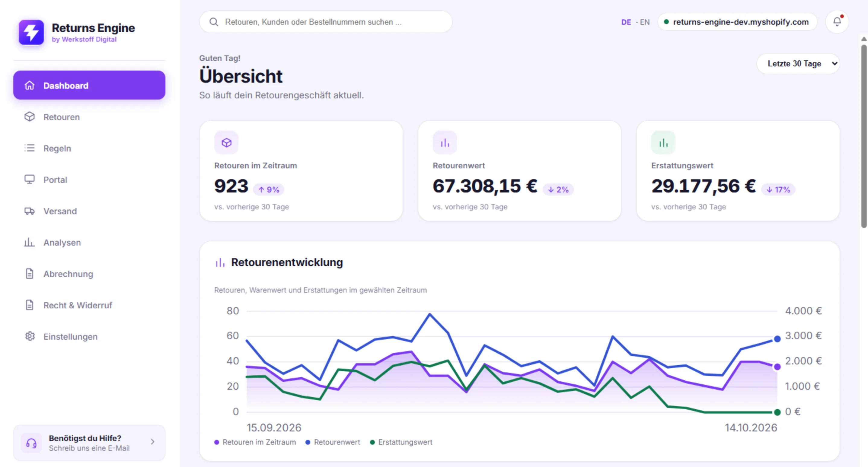The image size is (868, 467).
Task: Switch language to DE
Action: pos(626,22)
